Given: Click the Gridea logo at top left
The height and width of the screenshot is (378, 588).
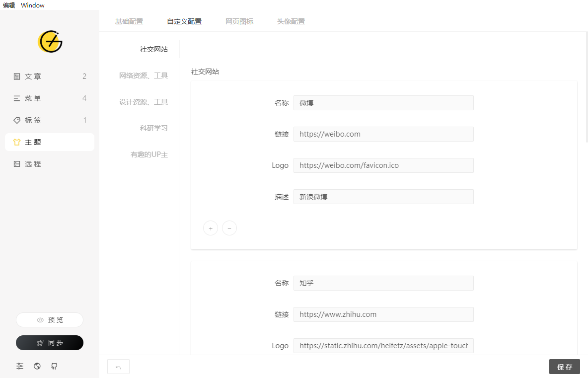Looking at the screenshot, I should (x=50, y=42).
